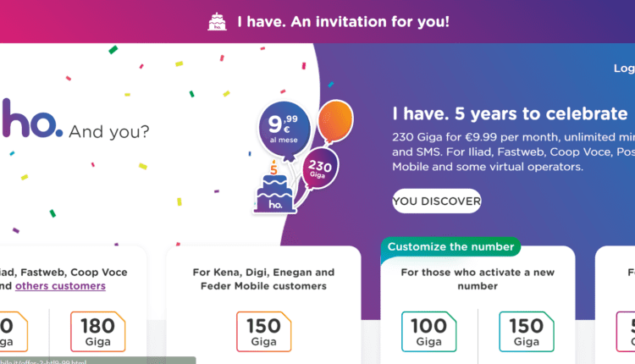Click the "5 years to celebrate" heading

(511, 114)
